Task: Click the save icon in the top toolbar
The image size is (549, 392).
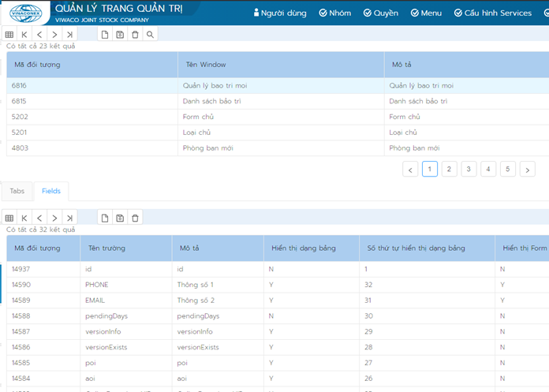Action: point(120,35)
